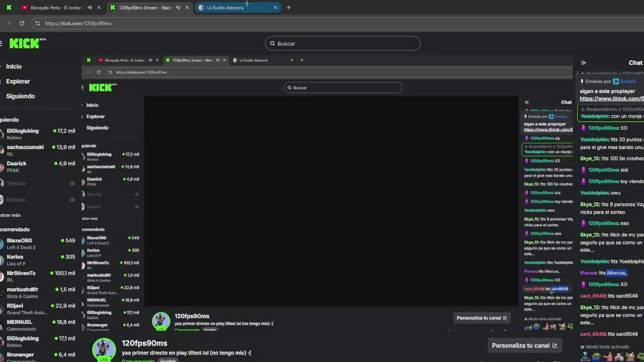
Task: Focus the kick.com/120fps90ms address bar
Action: click(x=78, y=23)
